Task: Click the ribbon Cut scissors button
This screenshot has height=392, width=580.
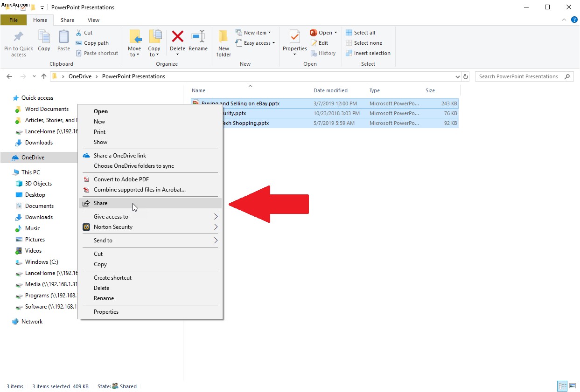Action: coord(84,33)
